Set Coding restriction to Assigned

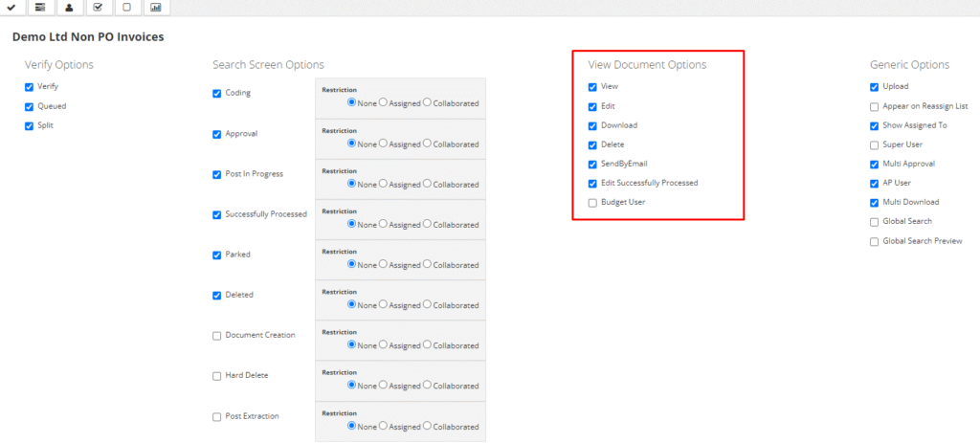tap(384, 102)
